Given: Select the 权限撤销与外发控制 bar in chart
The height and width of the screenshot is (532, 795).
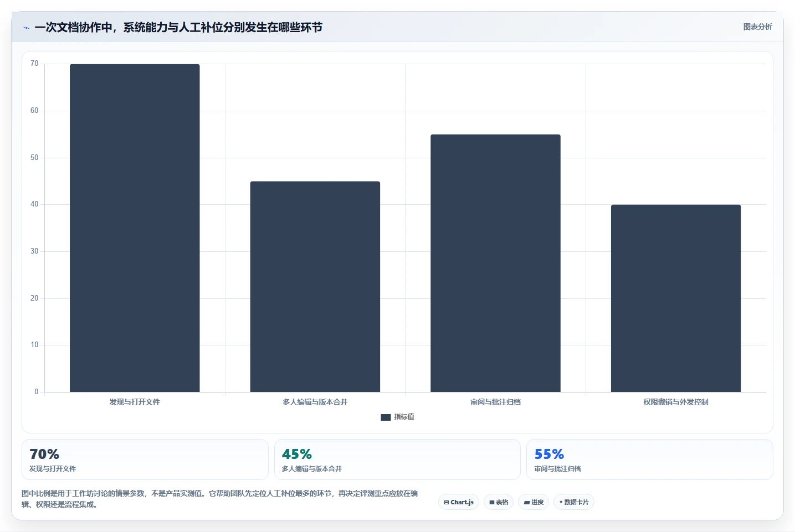Looking at the screenshot, I should tap(676, 298).
